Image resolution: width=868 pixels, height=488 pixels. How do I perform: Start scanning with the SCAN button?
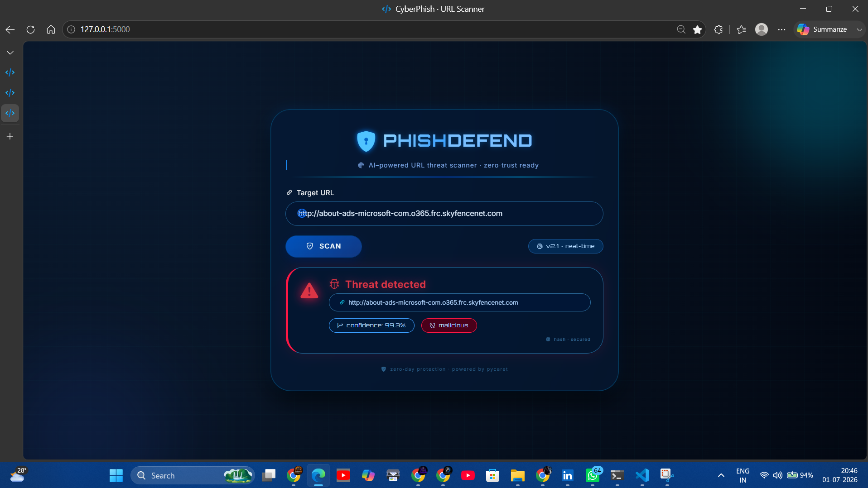point(323,246)
